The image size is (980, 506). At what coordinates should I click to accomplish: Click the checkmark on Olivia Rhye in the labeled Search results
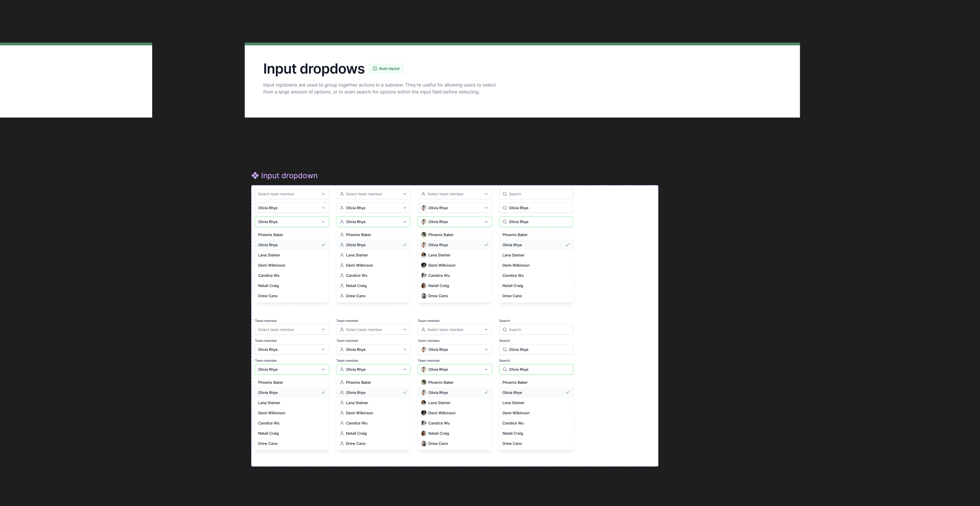[567, 393]
